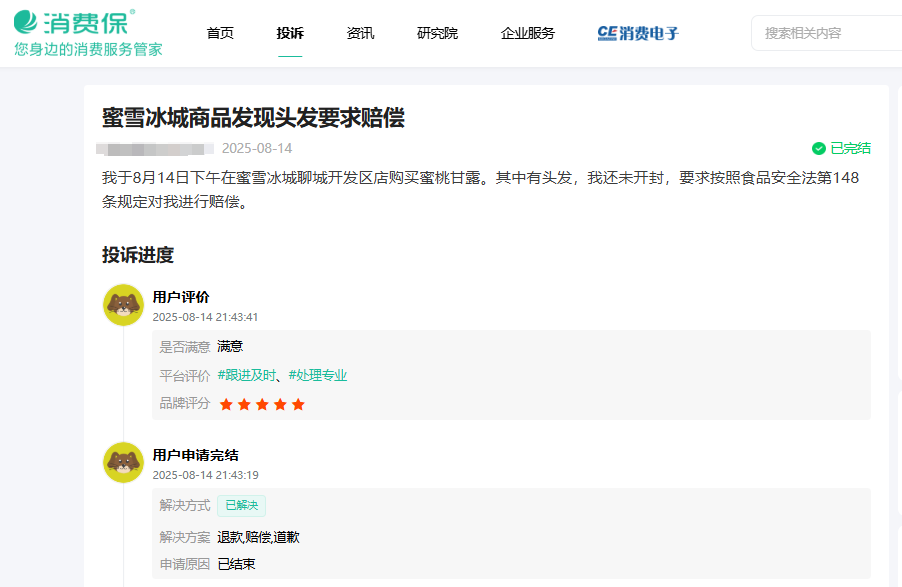The width and height of the screenshot is (902, 587).
Task: Open the 企业服务 menu
Action: point(528,33)
